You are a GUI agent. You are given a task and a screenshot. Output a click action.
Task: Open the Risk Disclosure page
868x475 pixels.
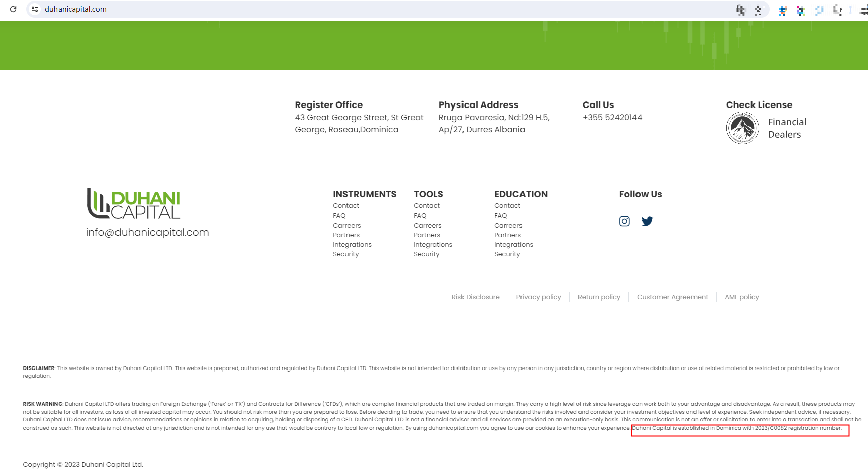click(x=476, y=297)
